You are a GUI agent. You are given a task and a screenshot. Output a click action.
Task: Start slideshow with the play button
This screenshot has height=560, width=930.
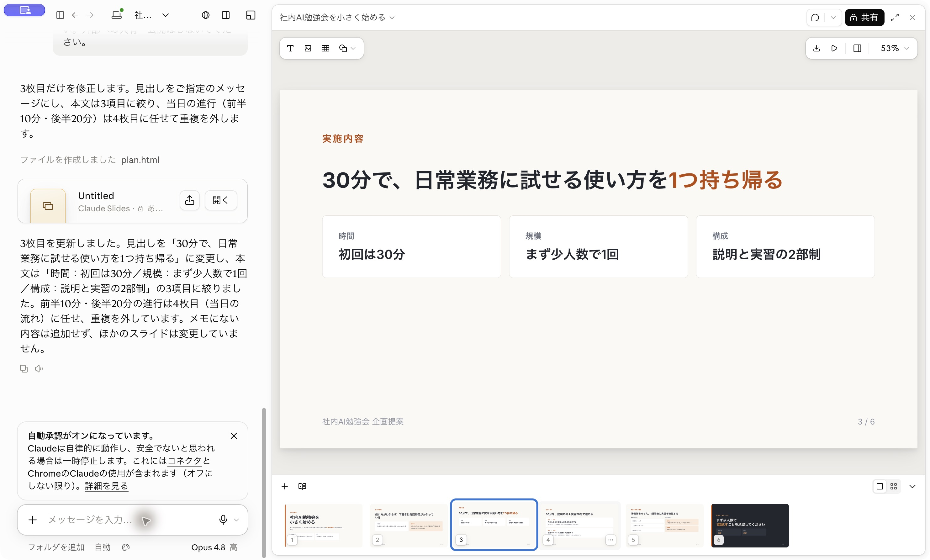pos(834,48)
